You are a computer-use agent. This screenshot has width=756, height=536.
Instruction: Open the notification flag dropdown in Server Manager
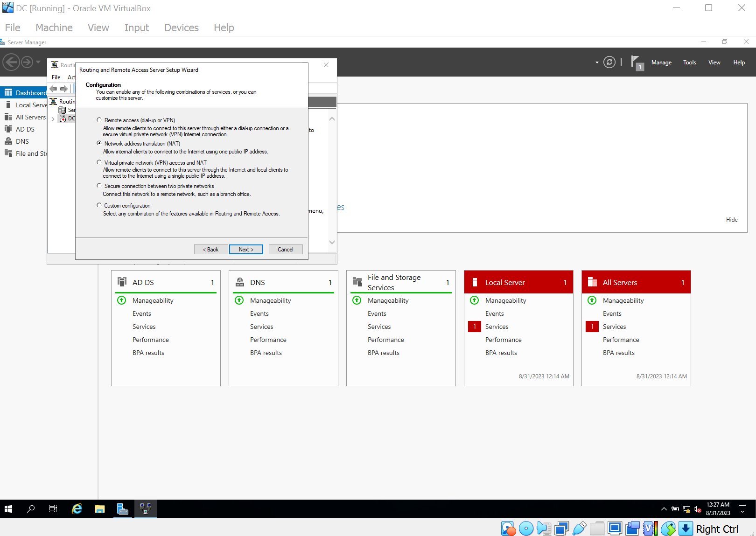click(x=636, y=62)
